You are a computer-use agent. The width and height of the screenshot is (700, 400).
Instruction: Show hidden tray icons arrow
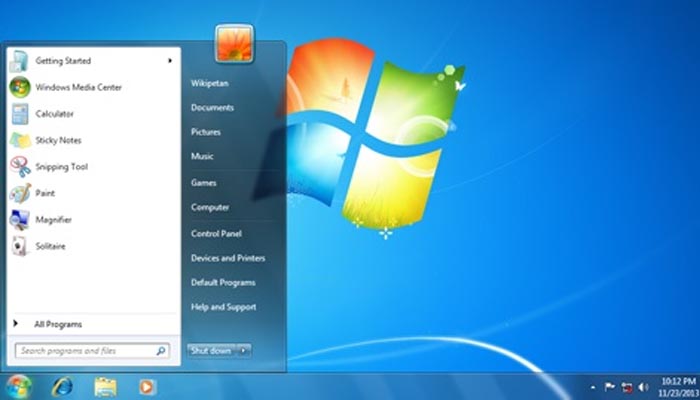pyautogui.click(x=593, y=388)
